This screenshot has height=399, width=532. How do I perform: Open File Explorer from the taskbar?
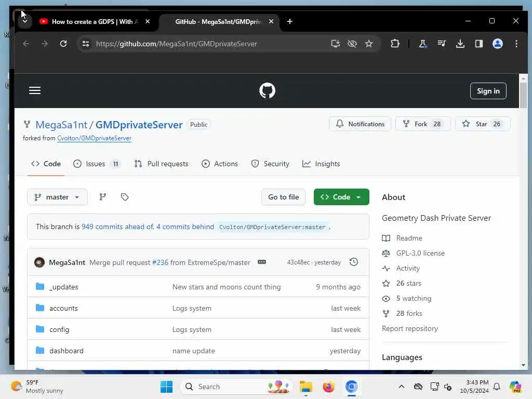point(305,387)
